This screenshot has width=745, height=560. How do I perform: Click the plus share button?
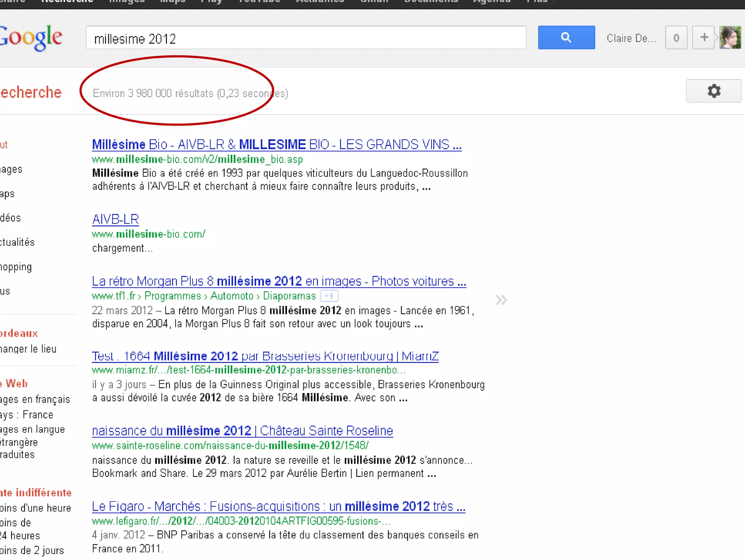click(x=704, y=37)
